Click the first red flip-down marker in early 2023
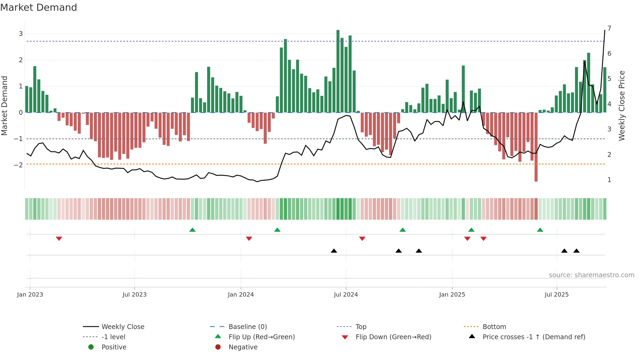 [59, 239]
